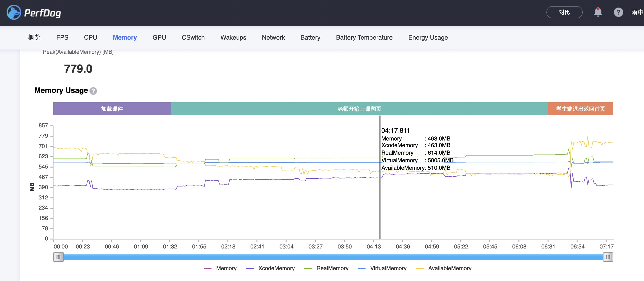This screenshot has height=281, width=644.
Task: Select the 加载课件 scene segment
Action: pyautogui.click(x=112, y=109)
